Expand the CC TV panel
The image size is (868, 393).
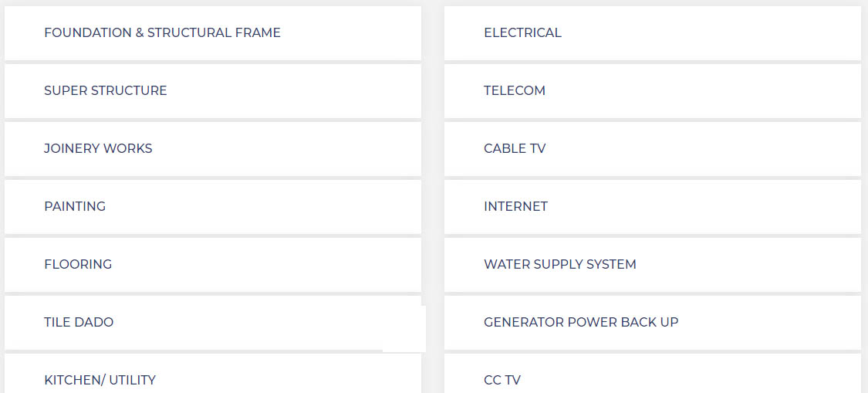[x=653, y=374]
